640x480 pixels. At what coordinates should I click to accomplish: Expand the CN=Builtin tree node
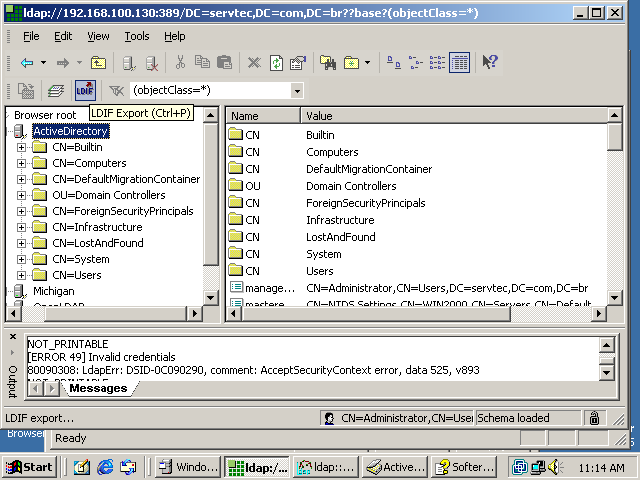21,147
